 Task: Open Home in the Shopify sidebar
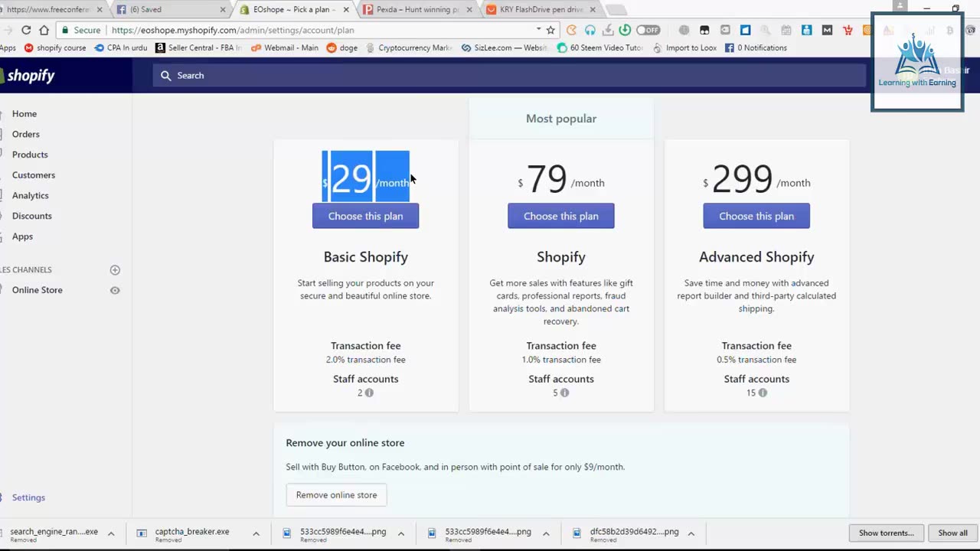point(24,113)
